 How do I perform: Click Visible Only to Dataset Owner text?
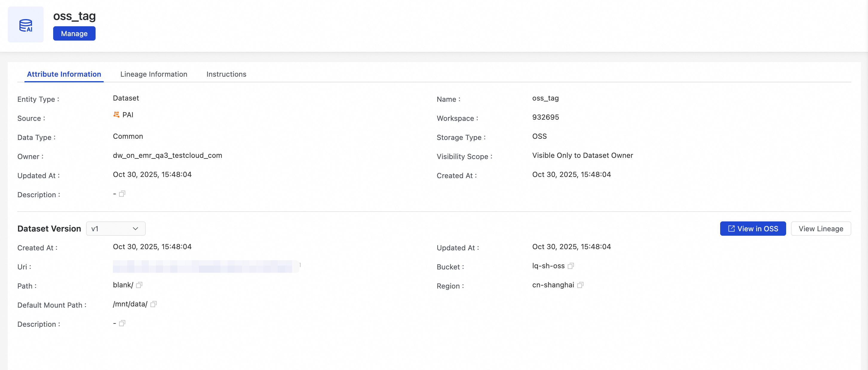click(x=582, y=155)
